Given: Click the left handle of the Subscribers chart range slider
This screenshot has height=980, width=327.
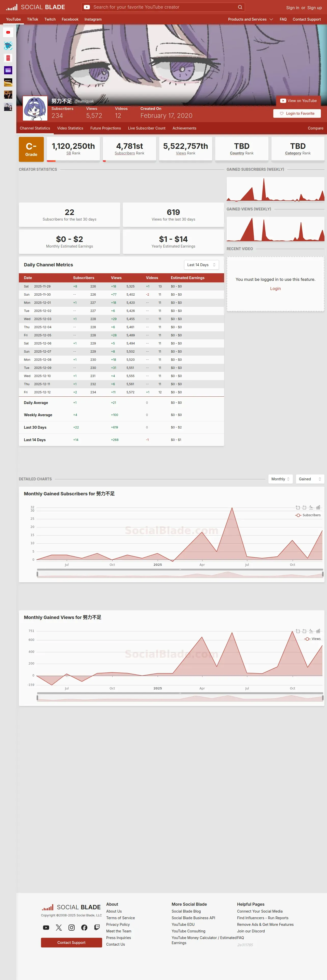Looking at the screenshot, I should (37, 574).
